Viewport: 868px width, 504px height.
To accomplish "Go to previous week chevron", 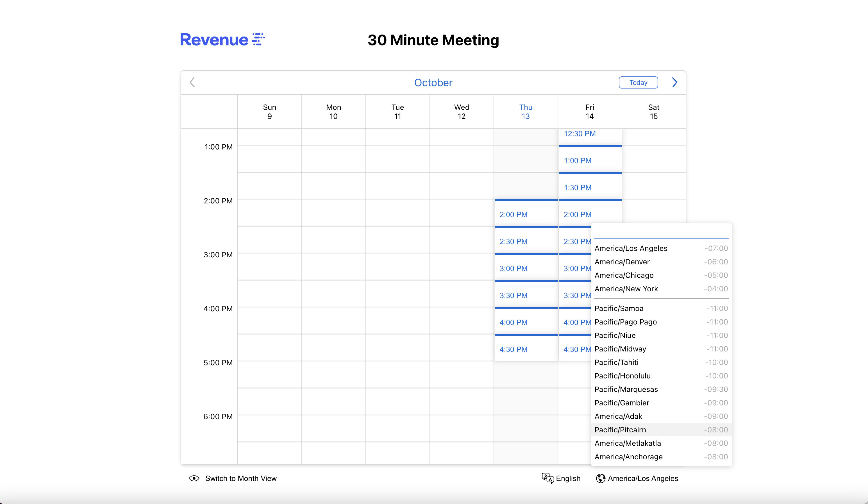I will (x=192, y=82).
